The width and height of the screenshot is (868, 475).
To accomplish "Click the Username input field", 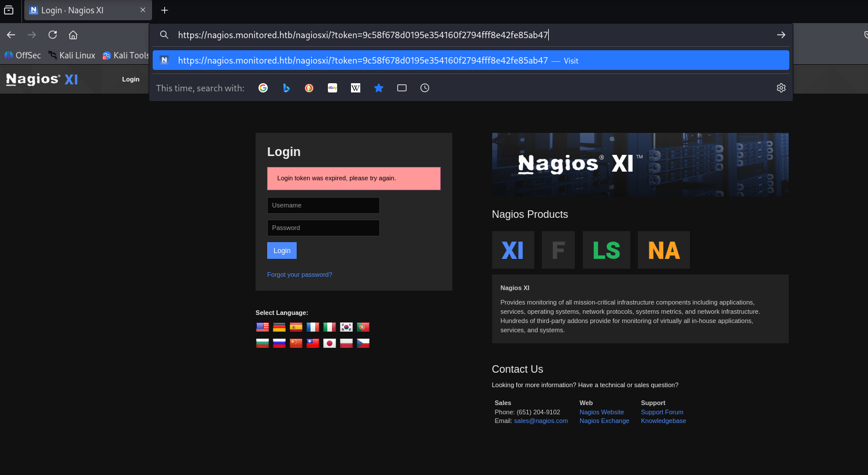I will click(x=323, y=205).
